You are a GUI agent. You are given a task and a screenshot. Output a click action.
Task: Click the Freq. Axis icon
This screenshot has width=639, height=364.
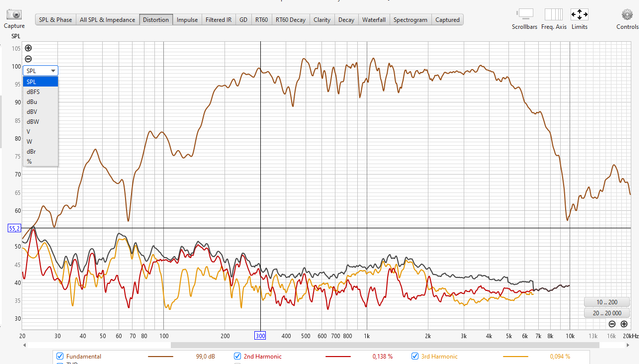click(x=554, y=14)
